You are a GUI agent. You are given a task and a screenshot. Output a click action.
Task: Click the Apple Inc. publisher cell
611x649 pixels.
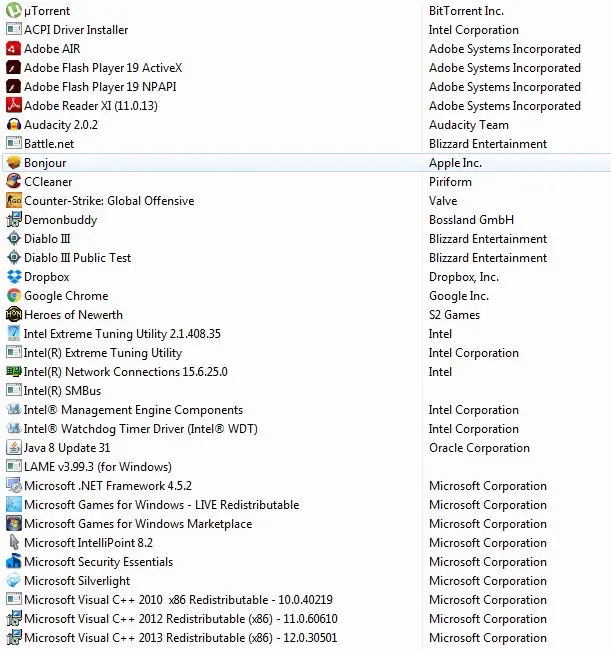point(455,163)
